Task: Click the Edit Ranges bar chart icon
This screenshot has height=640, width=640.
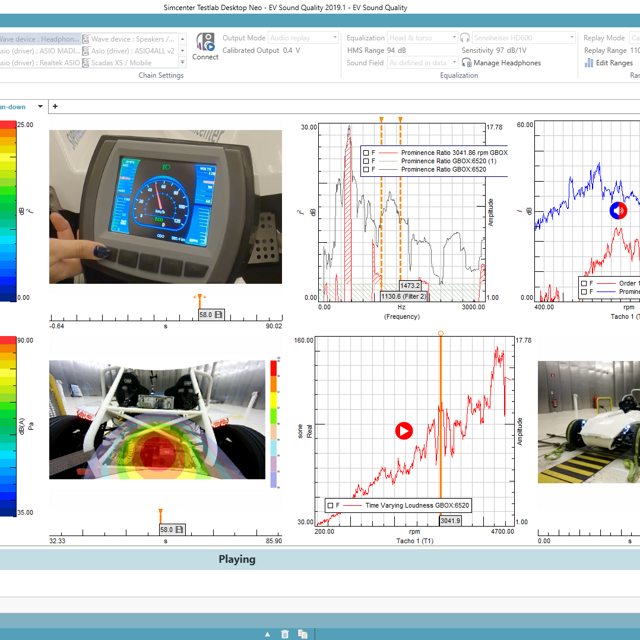Action: tap(589, 63)
